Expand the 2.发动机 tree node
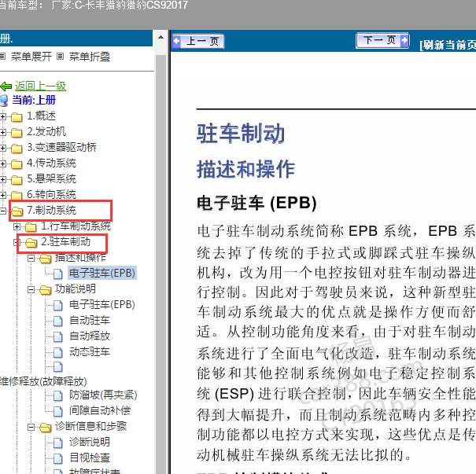Viewport: 476px width, 474px height. coord(2,132)
